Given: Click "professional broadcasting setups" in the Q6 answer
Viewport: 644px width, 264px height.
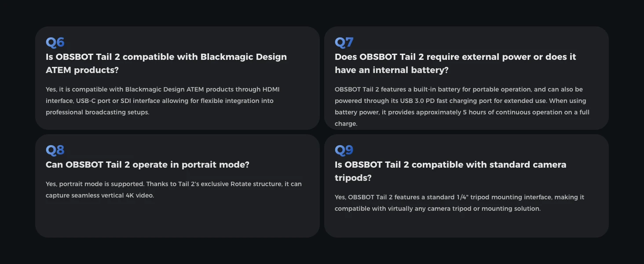Looking at the screenshot, I should [97, 112].
